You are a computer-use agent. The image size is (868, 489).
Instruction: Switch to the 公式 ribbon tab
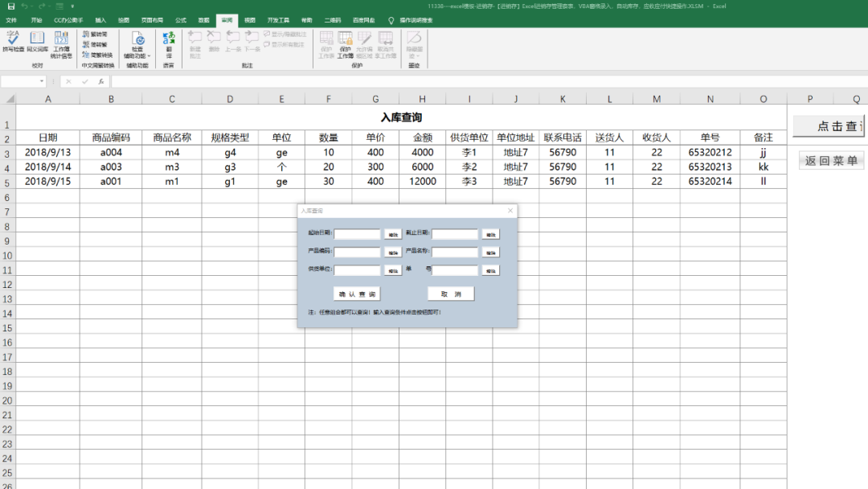(x=181, y=20)
